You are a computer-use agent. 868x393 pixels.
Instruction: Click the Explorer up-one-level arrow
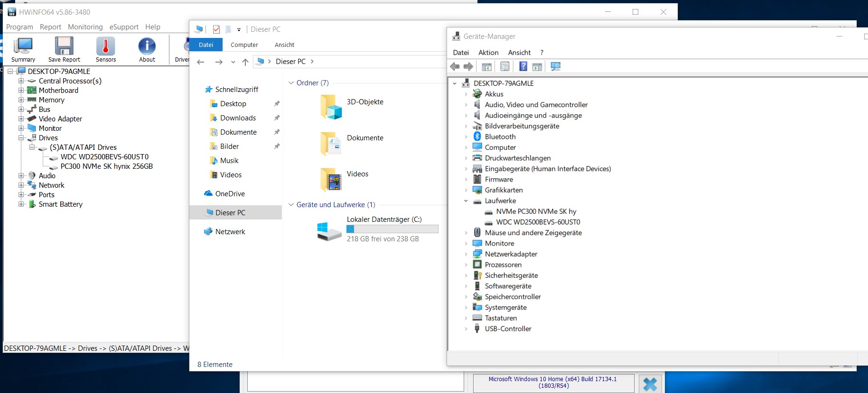point(245,62)
